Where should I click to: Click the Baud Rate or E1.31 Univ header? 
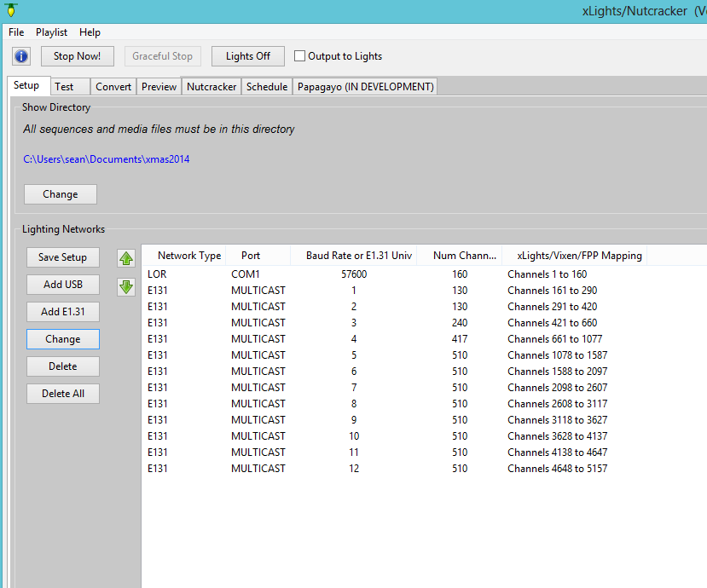pyautogui.click(x=354, y=256)
